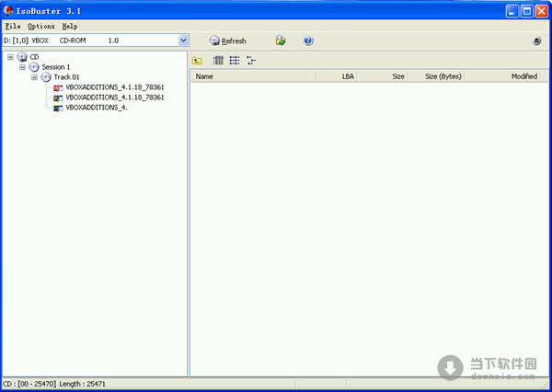Click the eject disc icon

click(x=536, y=40)
